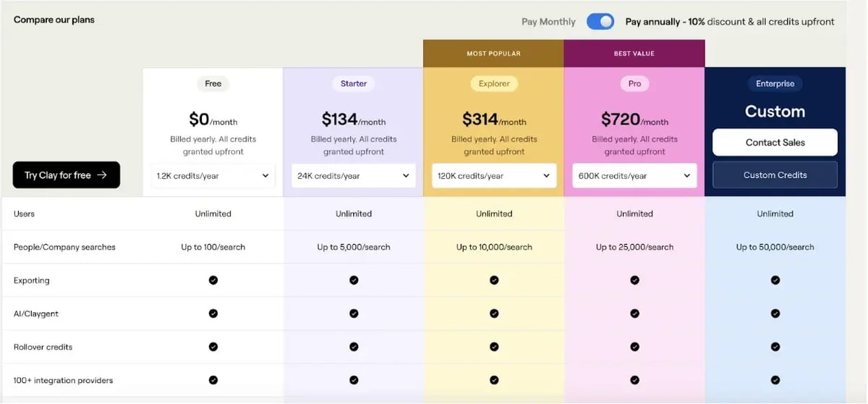Click the AI/Claygent row label
This screenshot has height=404, width=868.
(x=36, y=314)
